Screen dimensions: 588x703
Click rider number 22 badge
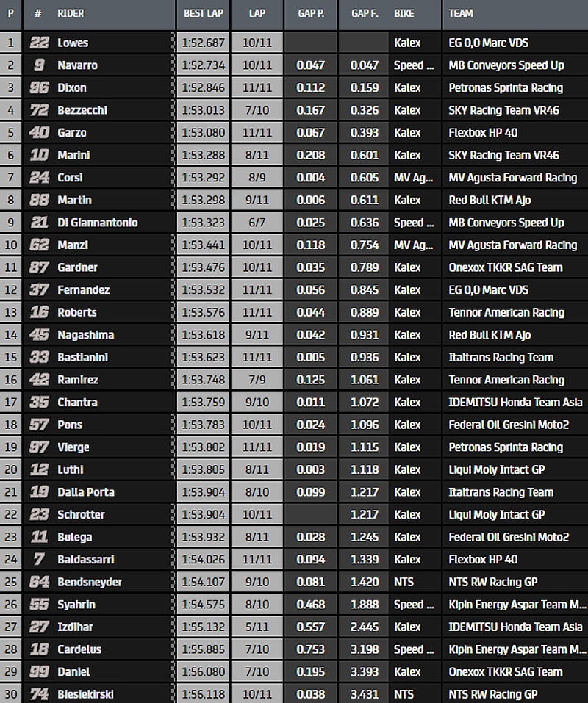pyautogui.click(x=39, y=43)
